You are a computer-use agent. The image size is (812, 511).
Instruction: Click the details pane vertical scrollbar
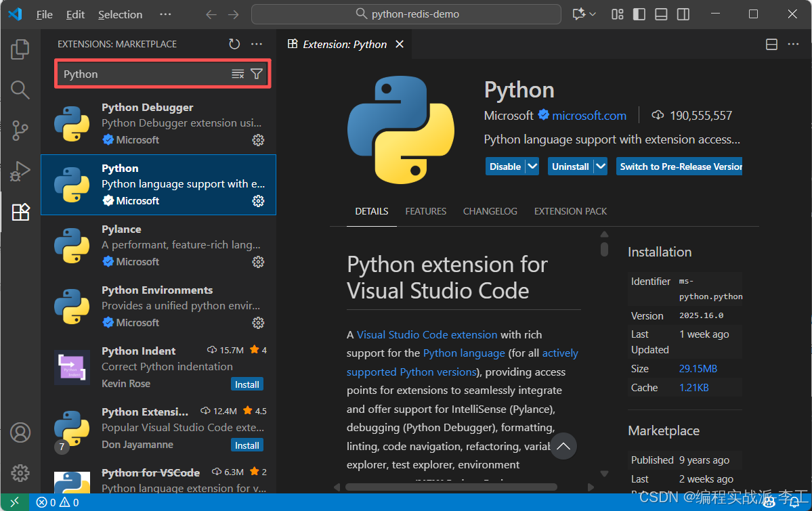(x=604, y=248)
